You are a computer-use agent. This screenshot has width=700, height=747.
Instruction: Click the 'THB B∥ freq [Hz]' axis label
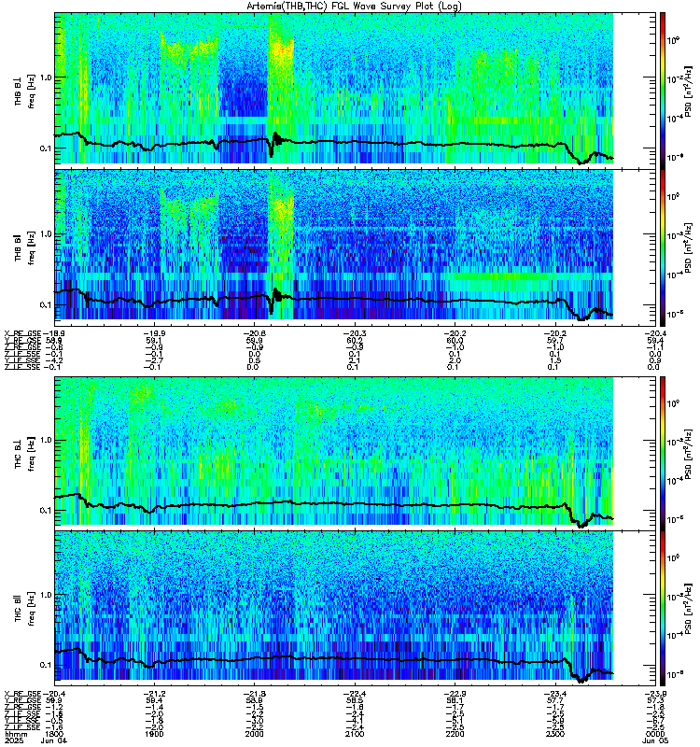pyautogui.click(x=25, y=247)
